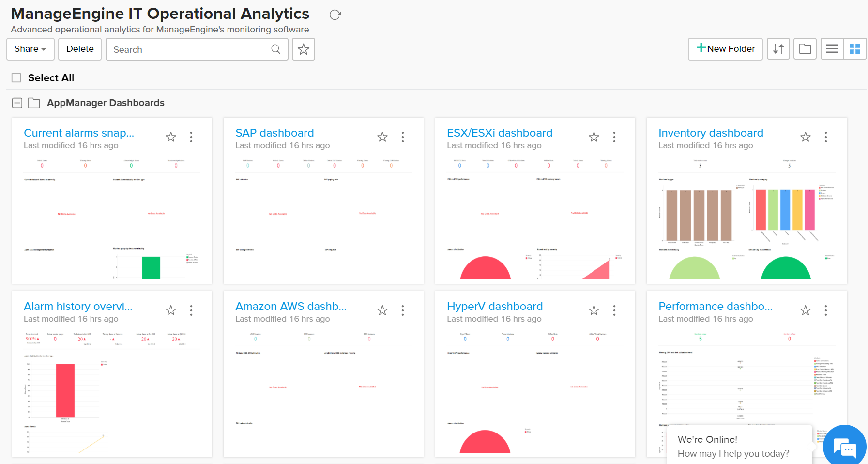Image resolution: width=868 pixels, height=464 pixels.
Task: Open the HyperV dashboard link
Action: tap(495, 306)
